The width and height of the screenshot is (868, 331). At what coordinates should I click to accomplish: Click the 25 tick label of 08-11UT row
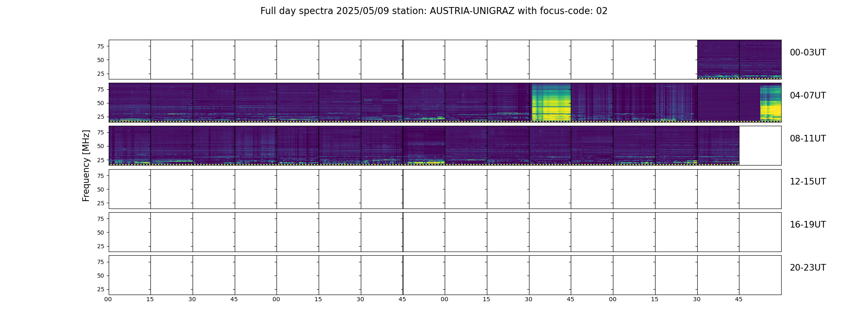point(100,160)
